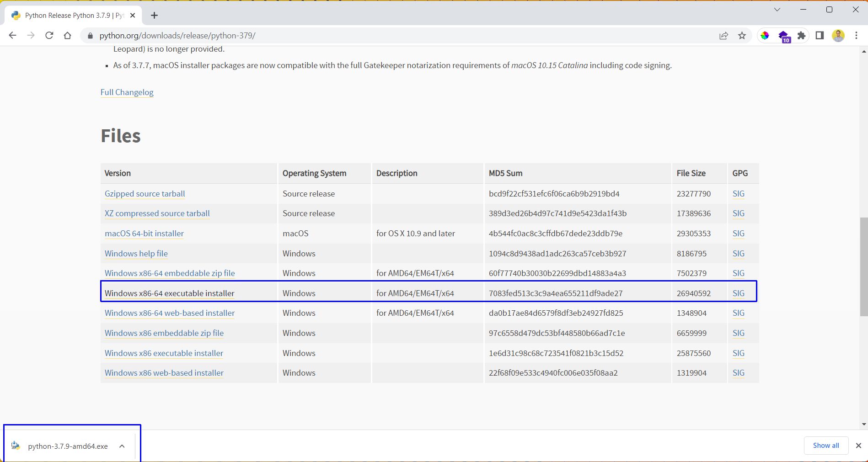
Task: Select file size 26940592
Action: click(694, 293)
